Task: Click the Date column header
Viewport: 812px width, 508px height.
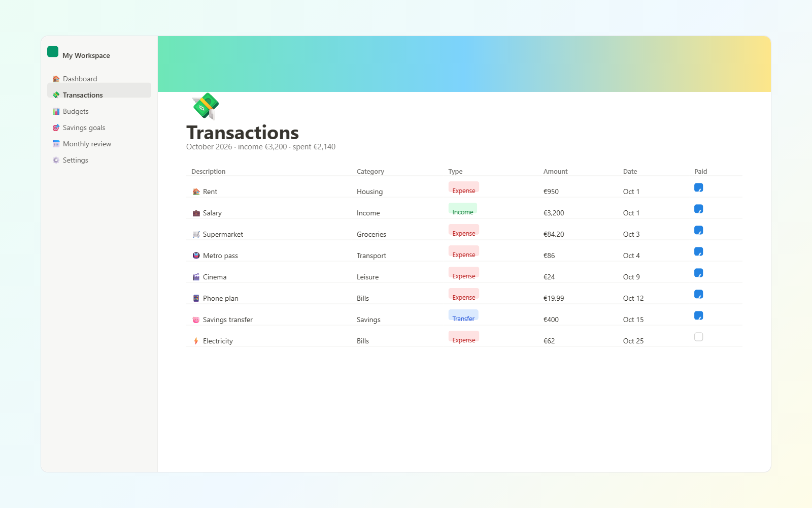Action: pos(630,172)
